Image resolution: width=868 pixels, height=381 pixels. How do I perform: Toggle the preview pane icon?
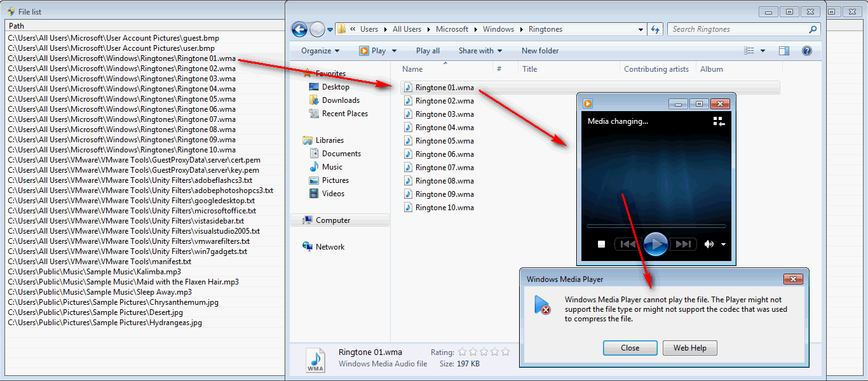point(784,51)
